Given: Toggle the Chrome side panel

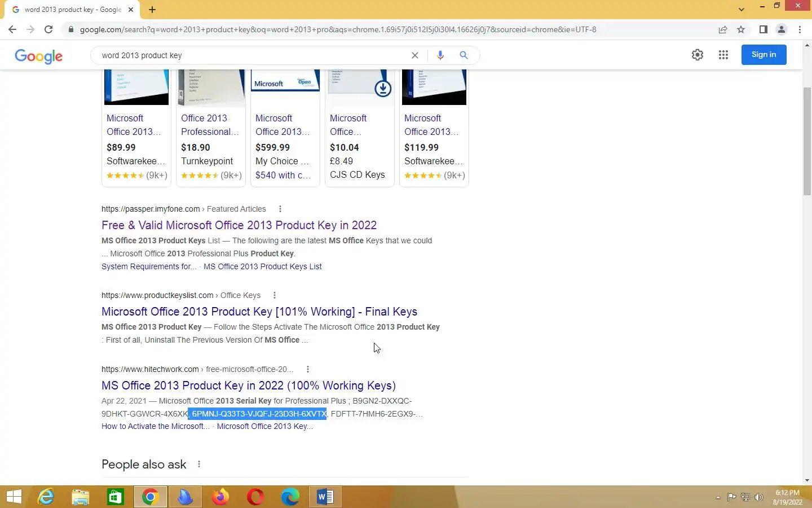Looking at the screenshot, I should coord(763,29).
